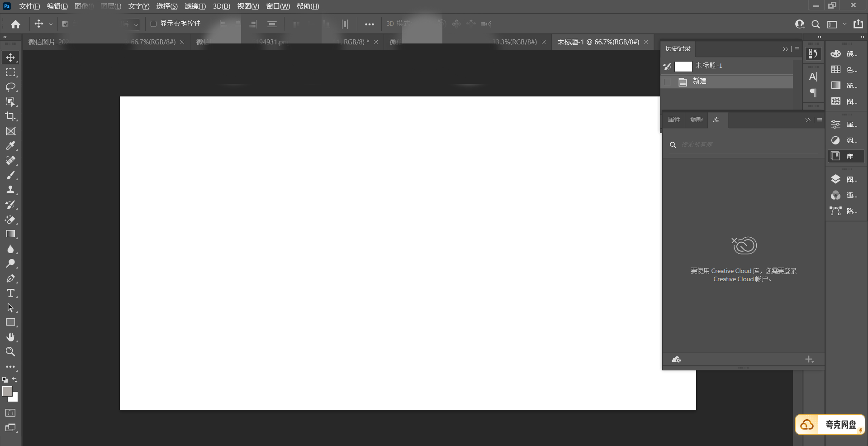Switch to the 调整 tab
Viewport: 868px width, 446px height.
[697, 120]
